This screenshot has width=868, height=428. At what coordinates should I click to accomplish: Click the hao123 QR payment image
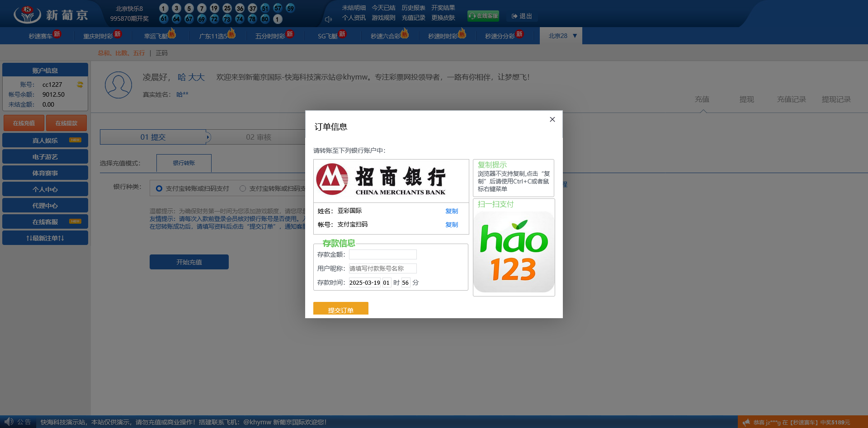[x=514, y=252]
